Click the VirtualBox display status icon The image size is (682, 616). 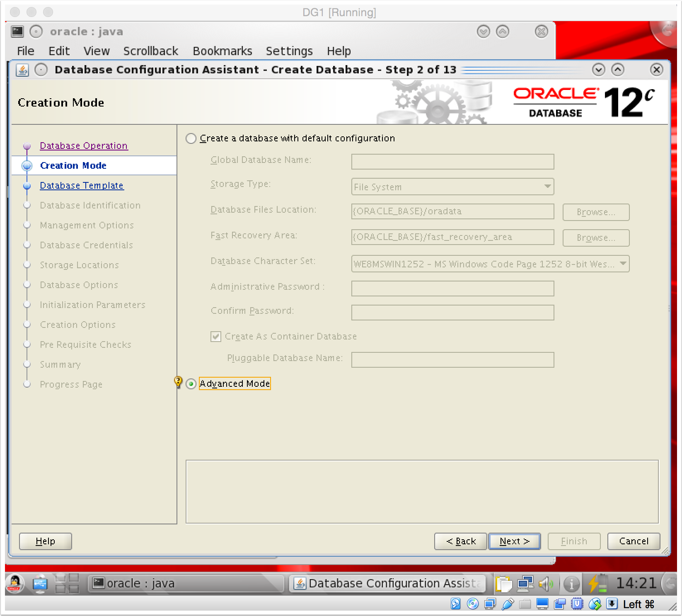coord(542,604)
